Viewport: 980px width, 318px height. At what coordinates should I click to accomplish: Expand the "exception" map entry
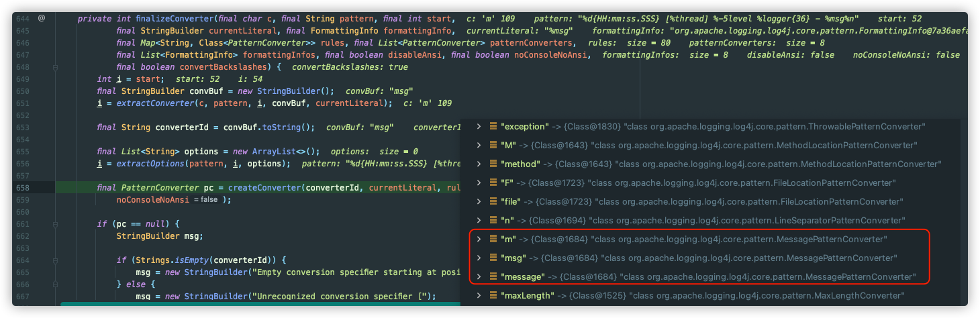click(479, 126)
